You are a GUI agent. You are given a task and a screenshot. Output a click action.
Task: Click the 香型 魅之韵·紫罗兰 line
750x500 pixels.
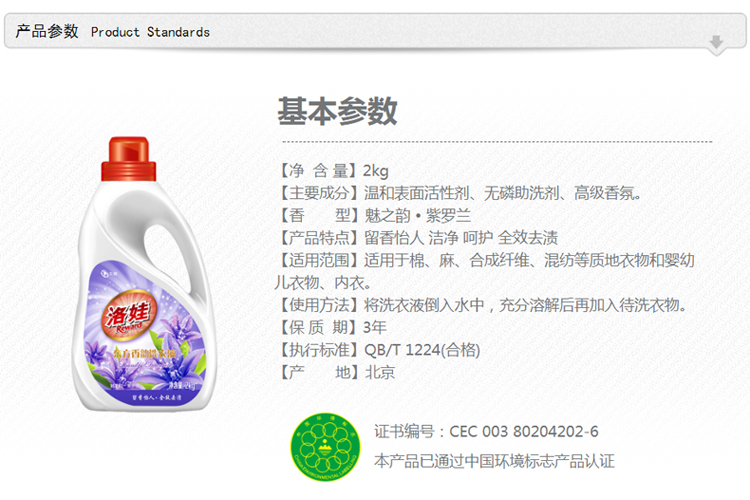pyautogui.click(x=374, y=215)
